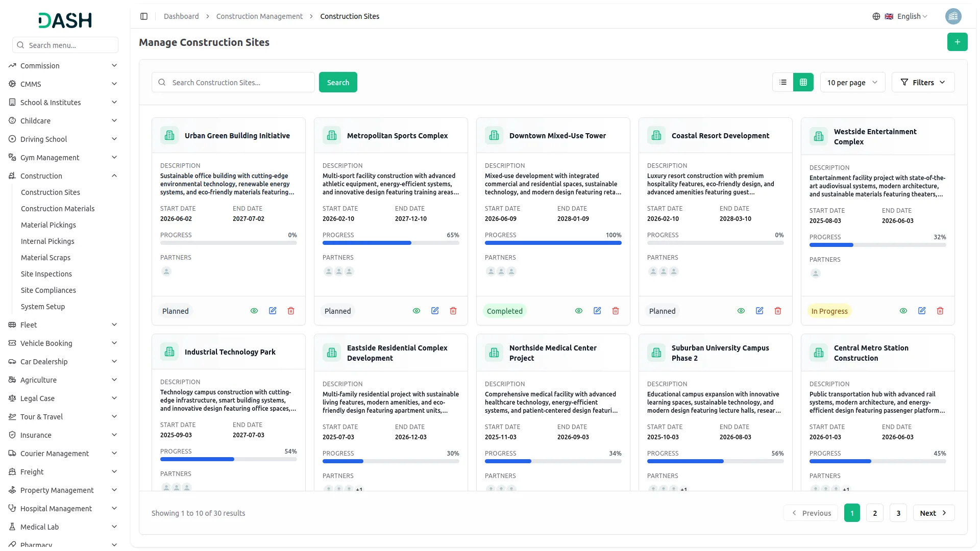
Task: Switch to list view layout
Action: click(783, 82)
